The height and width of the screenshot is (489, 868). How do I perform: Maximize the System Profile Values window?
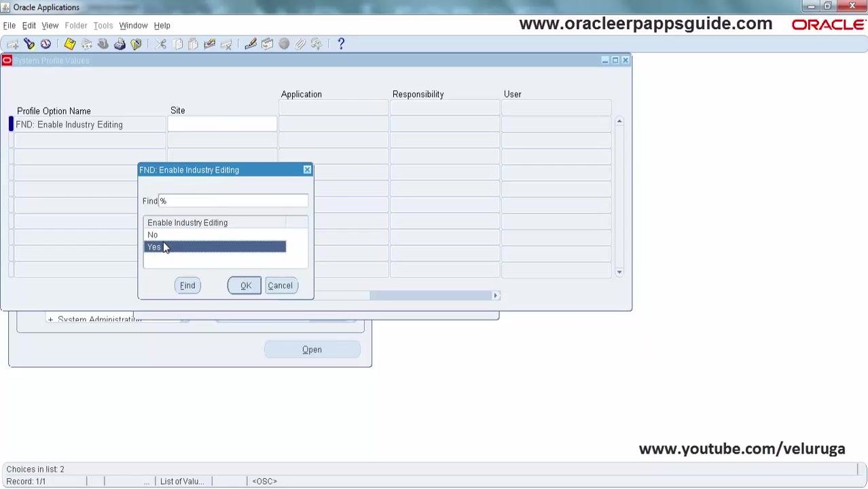pos(615,60)
